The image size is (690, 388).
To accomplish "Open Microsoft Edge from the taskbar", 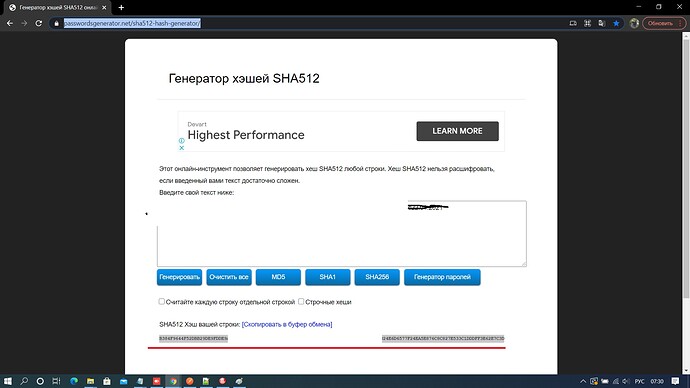I will (74, 381).
